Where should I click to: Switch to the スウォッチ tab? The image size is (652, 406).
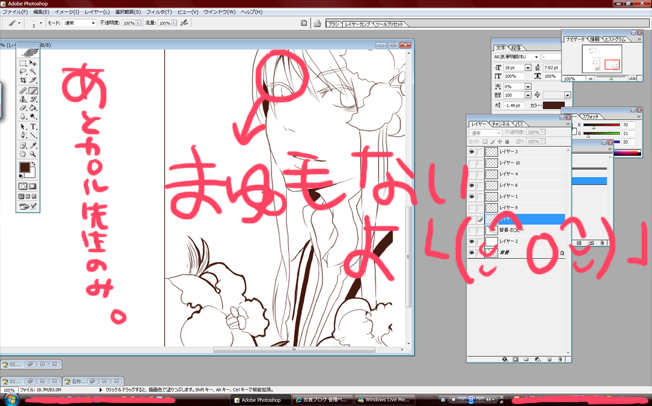591,116
